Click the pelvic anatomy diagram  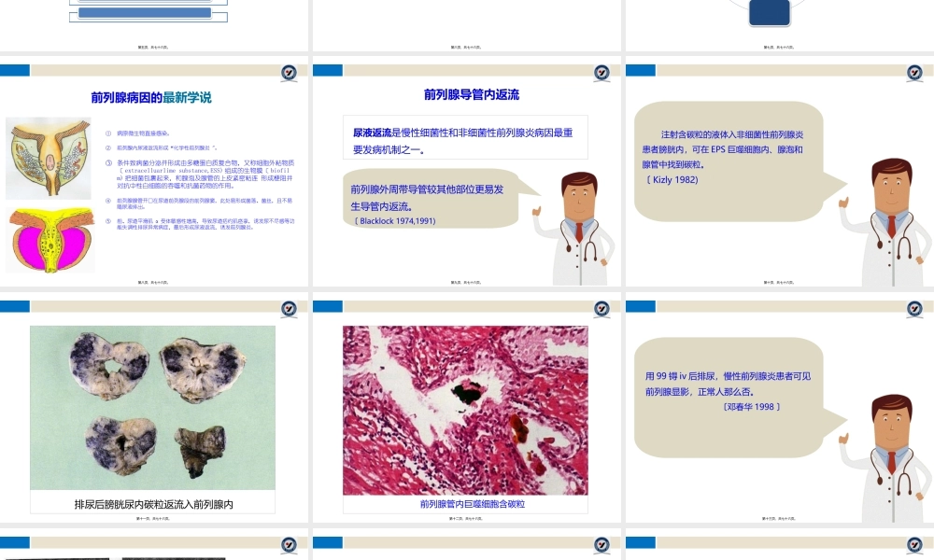(48, 157)
